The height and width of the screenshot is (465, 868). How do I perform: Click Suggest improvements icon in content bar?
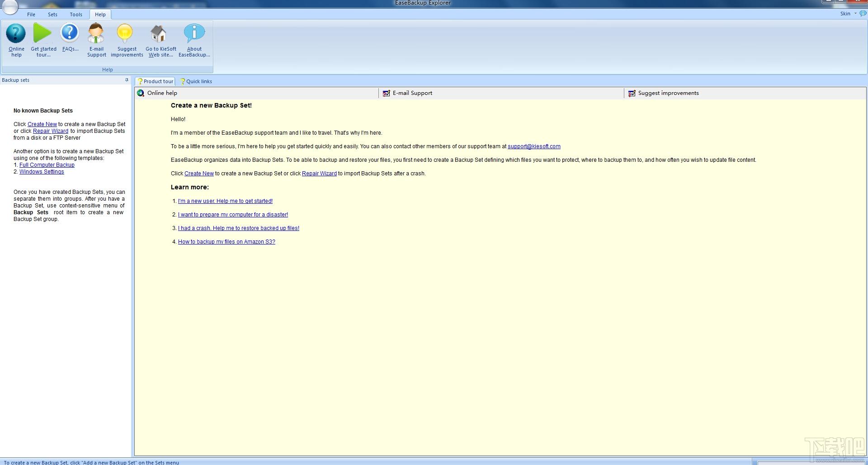pos(632,93)
